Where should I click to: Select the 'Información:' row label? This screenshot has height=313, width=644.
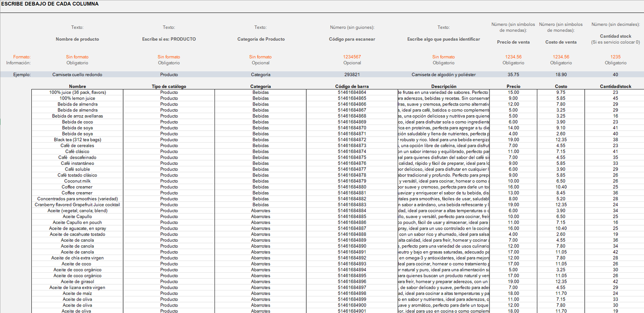pyautogui.click(x=19, y=63)
